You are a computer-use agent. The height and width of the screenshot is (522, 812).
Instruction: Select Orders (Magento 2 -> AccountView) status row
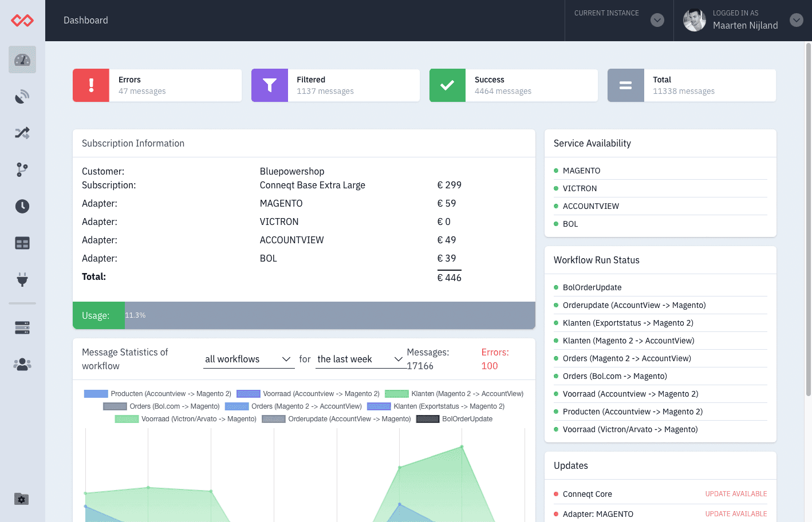point(660,358)
